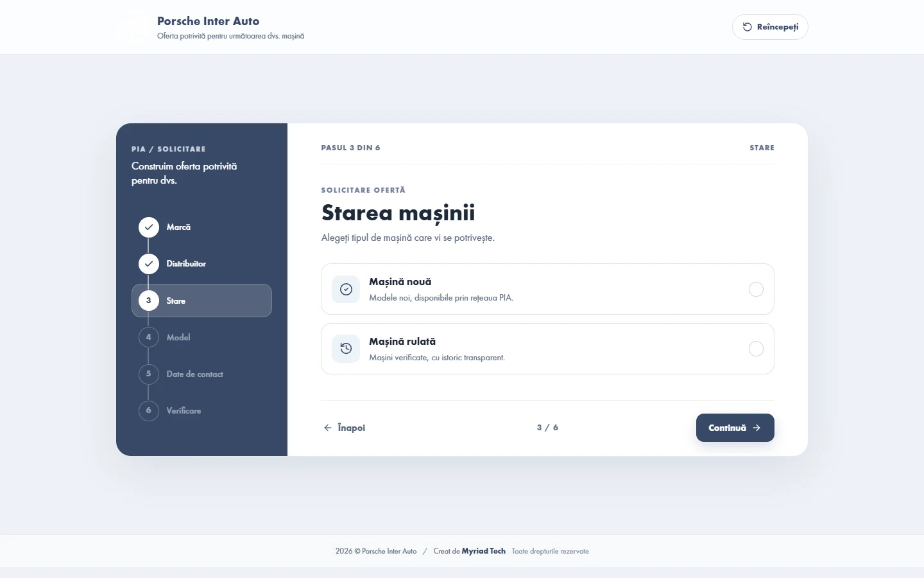924x578 pixels.
Task: Click the Reîncepeți restart button
Action: (770, 27)
